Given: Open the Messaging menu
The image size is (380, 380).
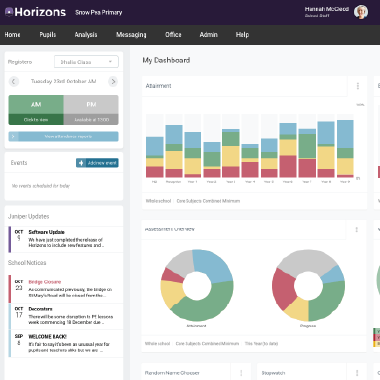Looking at the screenshot, I should tap(131, 35).
